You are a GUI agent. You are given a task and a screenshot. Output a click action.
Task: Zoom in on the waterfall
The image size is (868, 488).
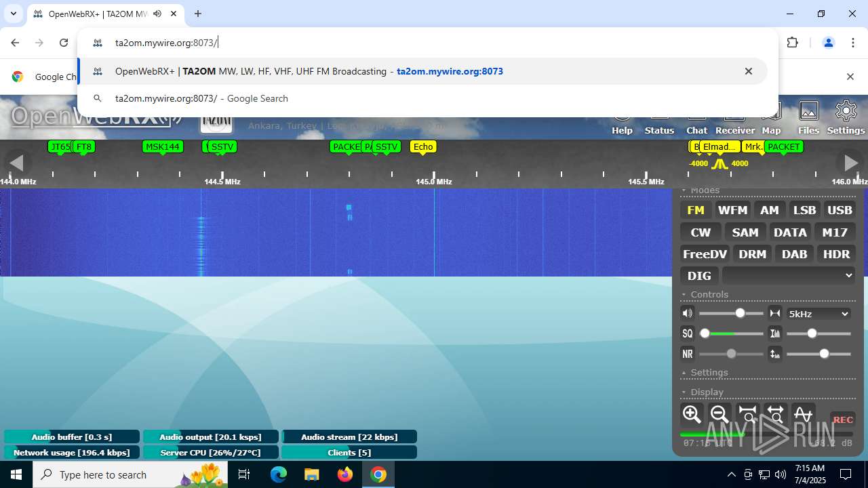pos(692,414)
